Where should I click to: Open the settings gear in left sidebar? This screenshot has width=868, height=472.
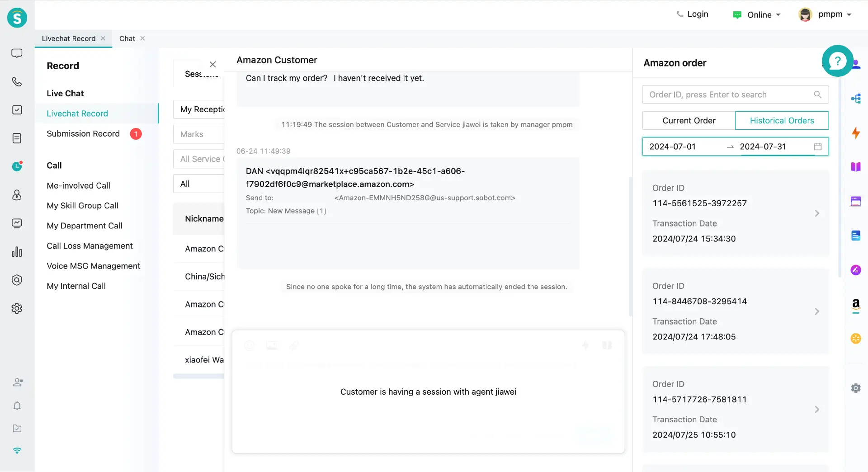[17, 308]
